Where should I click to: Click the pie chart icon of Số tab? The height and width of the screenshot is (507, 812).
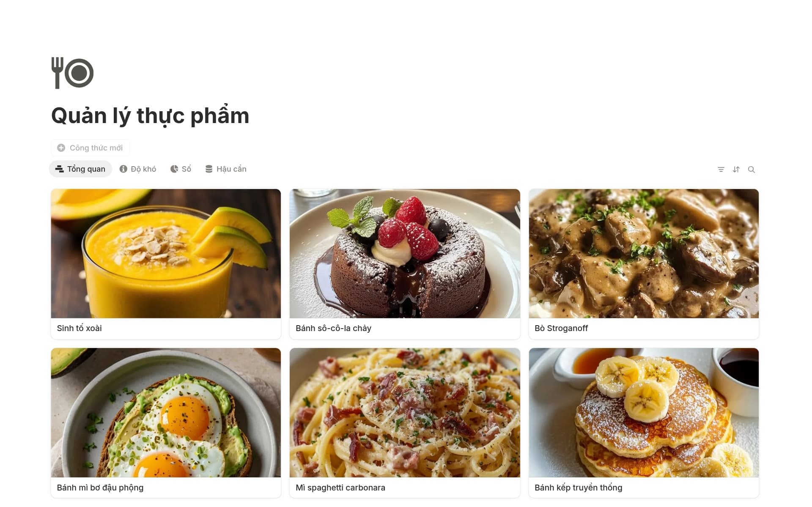tap(174, 169)
